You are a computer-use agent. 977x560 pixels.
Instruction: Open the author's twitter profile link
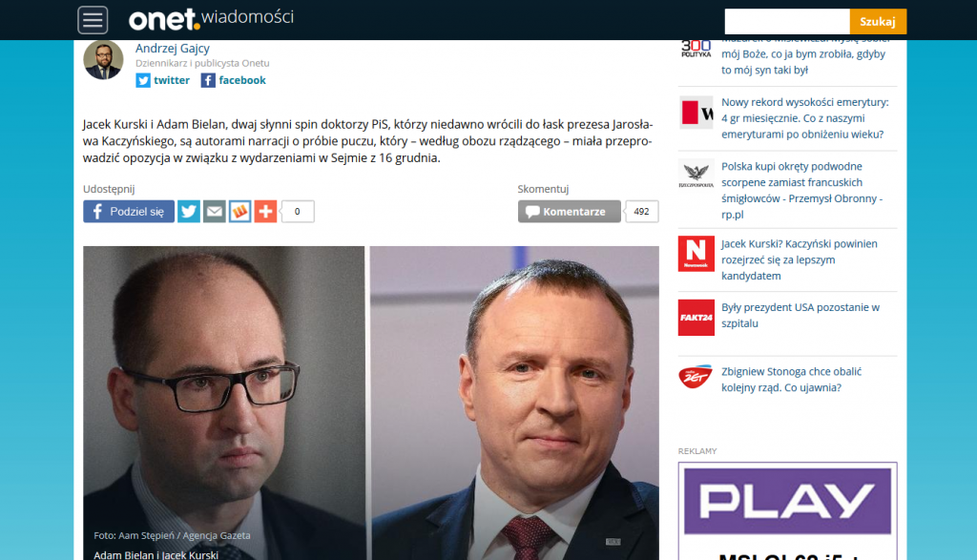(x=162, y=80)
